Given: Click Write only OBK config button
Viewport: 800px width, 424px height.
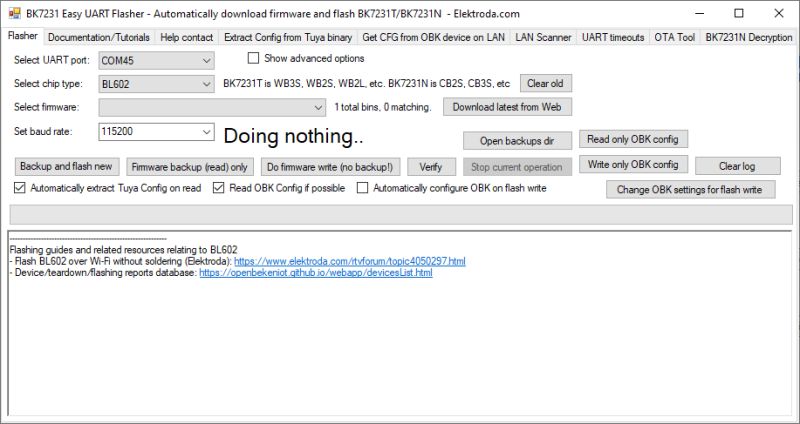Looking at the screenshot, I should [x=633, y=164].
